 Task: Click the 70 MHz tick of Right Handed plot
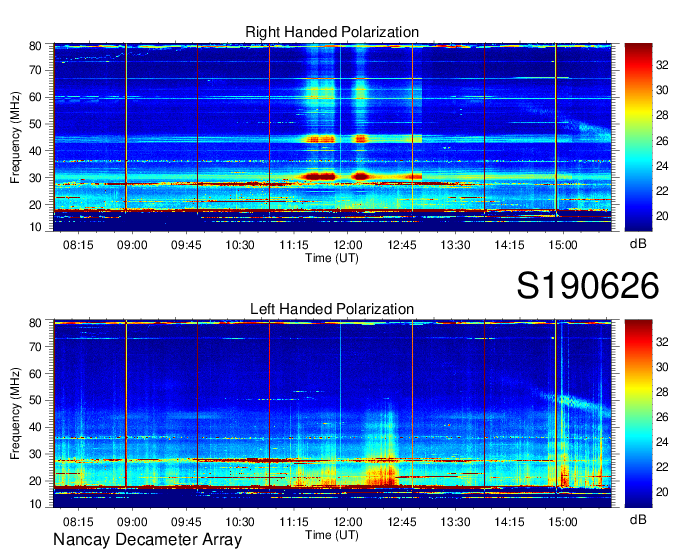pos(35,70)
